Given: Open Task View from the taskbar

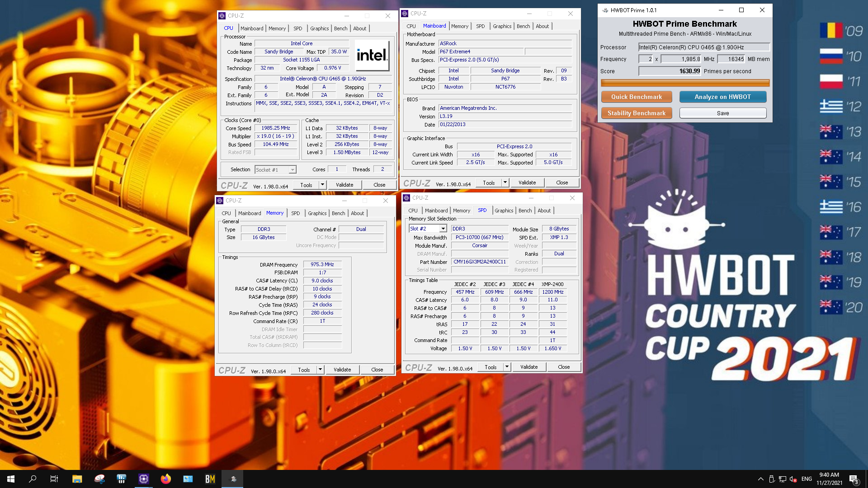Looking at the screenshot, I should click(x=54, y=479).
